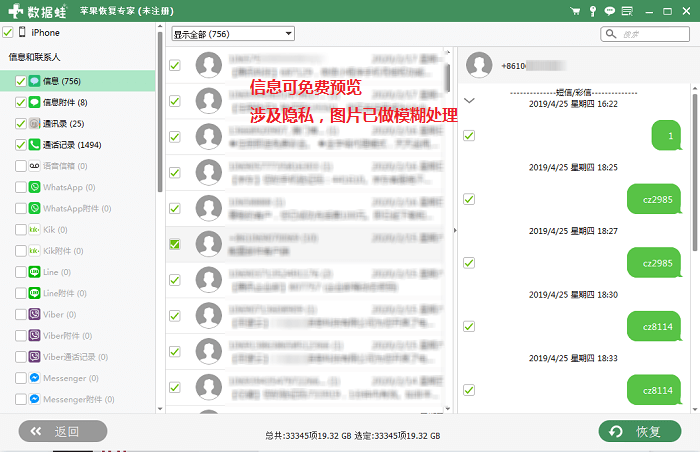This screenshot has height=452, width=700.
Task: Select the 信息 (756) message icon
Action: 34,81
